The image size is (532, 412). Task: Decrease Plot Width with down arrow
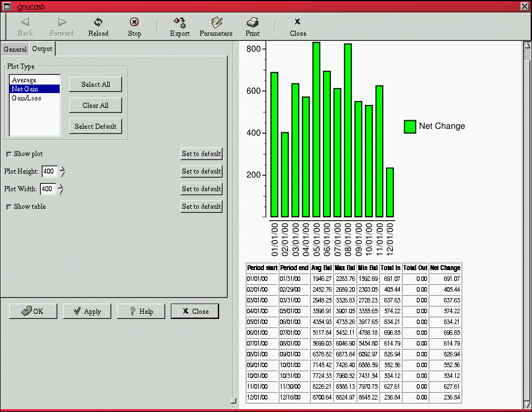[60, 192]
